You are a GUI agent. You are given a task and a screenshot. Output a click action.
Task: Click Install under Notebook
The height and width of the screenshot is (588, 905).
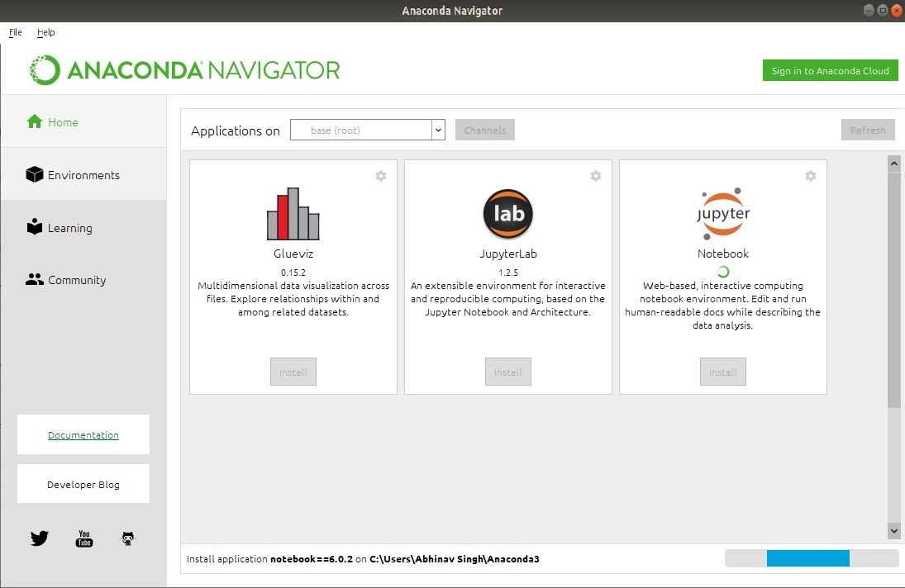pyautogui.click(x=722, y=372)
